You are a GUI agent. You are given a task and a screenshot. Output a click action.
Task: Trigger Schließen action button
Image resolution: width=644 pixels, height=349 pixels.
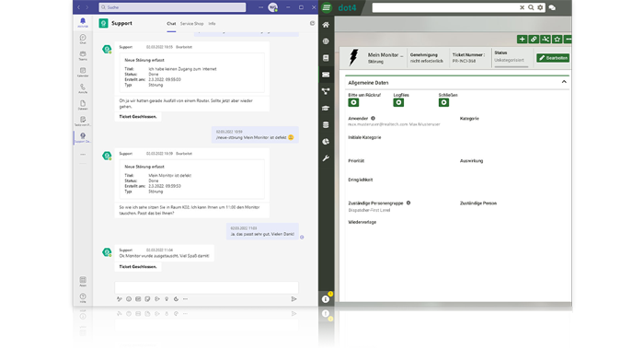(443, 103)
